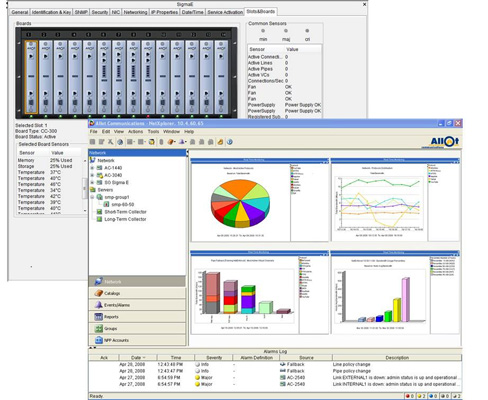The width and height of the screenshot is (488, 400).
Task: Open the Tools menu
Action: (153, 132)
